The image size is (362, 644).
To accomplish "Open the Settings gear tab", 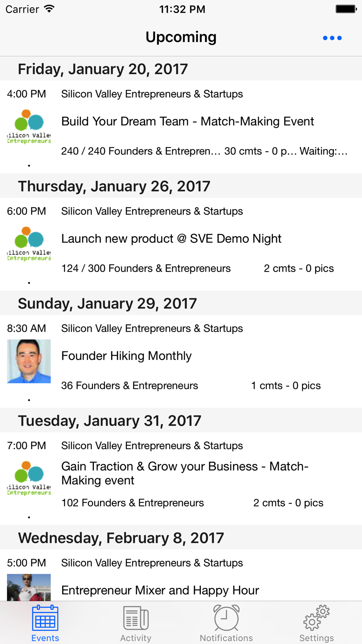I will pos(316,623).
